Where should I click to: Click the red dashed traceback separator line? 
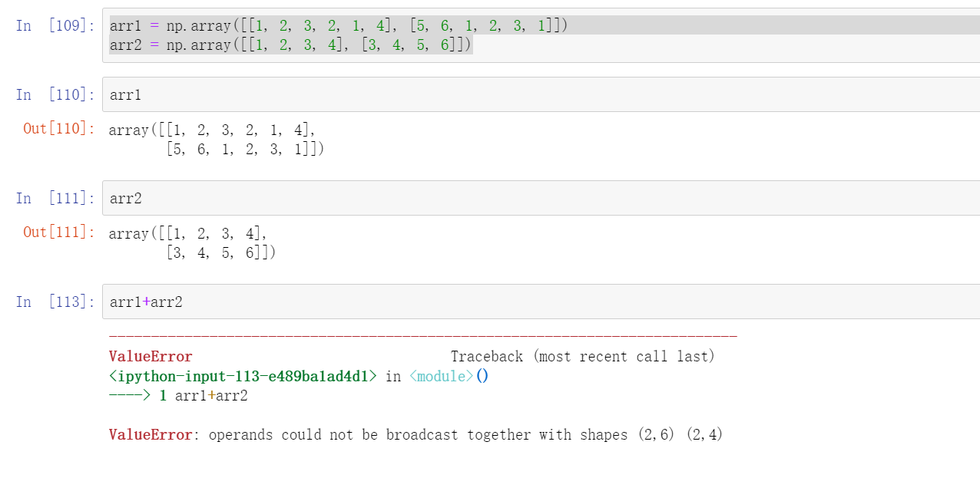(x=422, y=337)
